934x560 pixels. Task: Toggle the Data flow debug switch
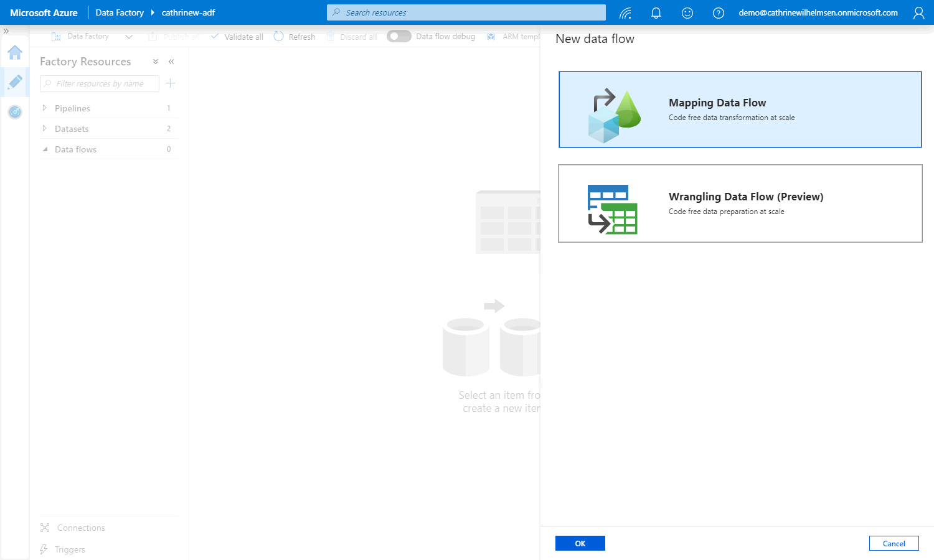[399, 37]
